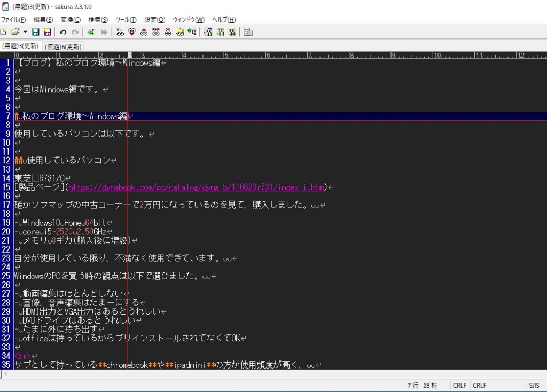Open the type-specific settings list icon
Screen dimensions: 547x392
coord(208,32)
